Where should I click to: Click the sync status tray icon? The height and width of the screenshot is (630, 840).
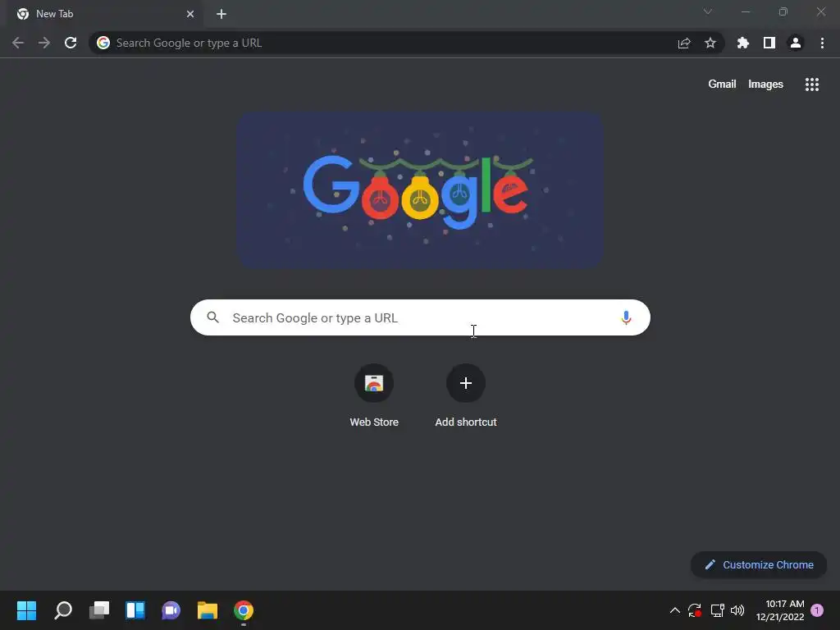point(695,610)
